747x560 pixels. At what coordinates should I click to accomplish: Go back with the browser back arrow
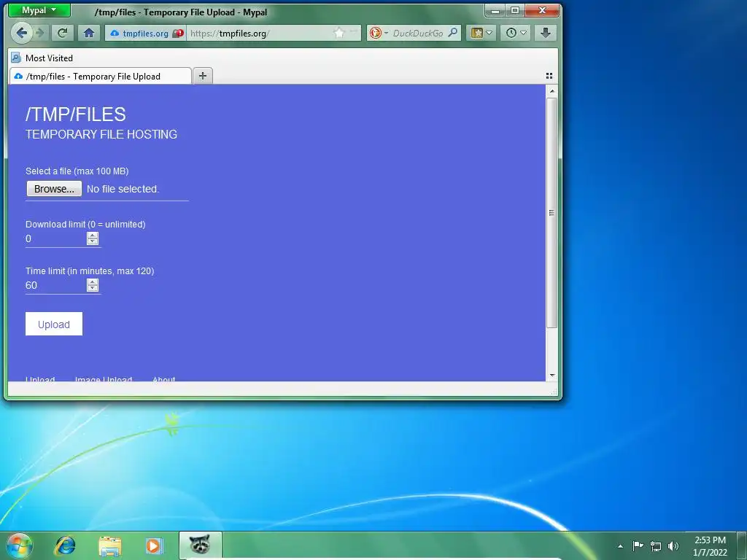point(21,33)
